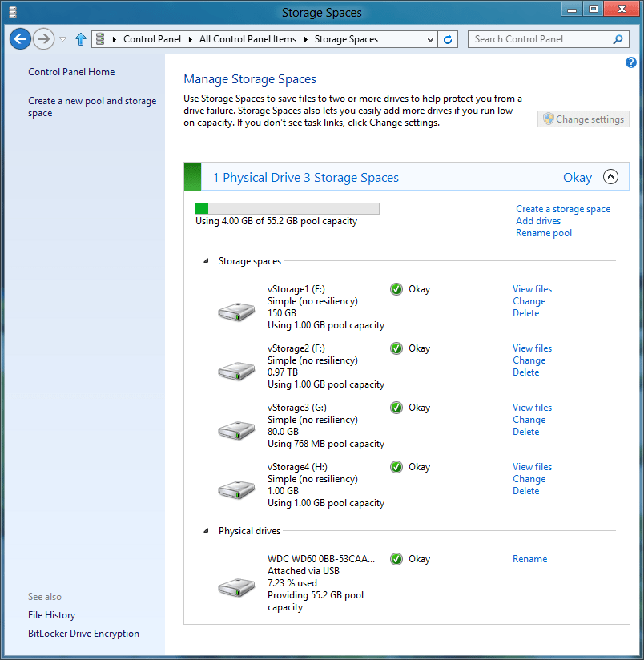
Task: Click the green Okay icon next to vStorage4
Action: pyautogui.click(x=396, y=467)
